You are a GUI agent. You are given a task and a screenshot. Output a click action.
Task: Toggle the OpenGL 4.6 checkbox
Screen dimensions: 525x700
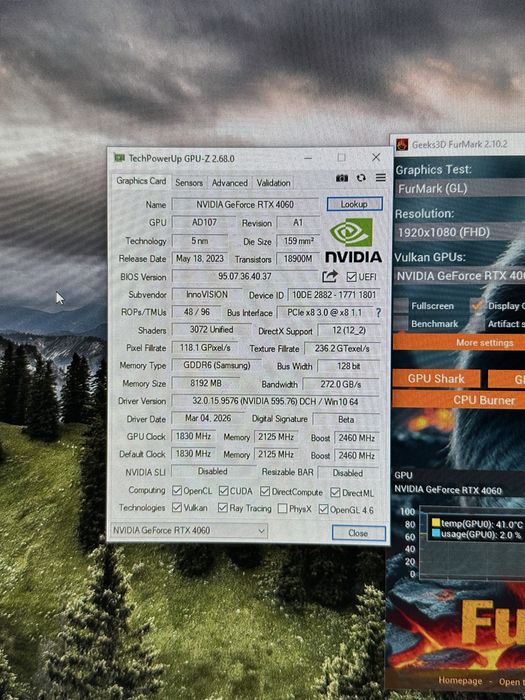coord(324,509)
